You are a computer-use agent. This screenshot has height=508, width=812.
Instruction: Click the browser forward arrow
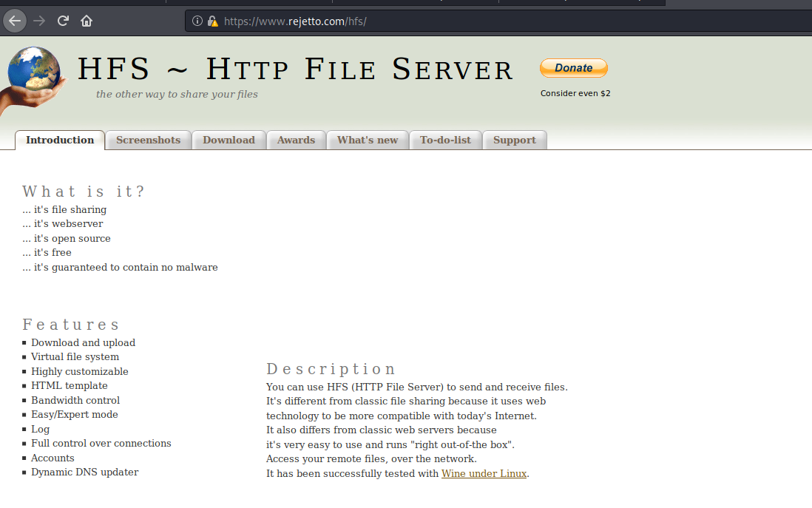(x=39, y=21)
